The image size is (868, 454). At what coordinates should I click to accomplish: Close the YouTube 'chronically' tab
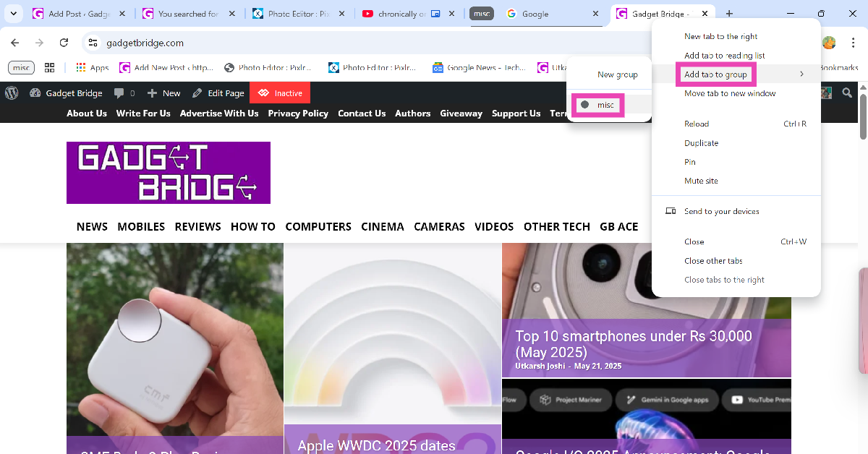[x=452, y=14]
